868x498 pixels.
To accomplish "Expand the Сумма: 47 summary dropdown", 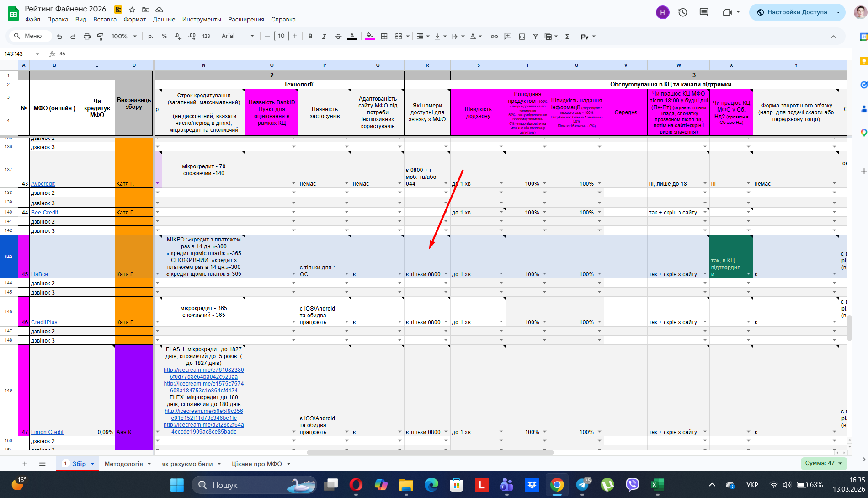I will click(x=824, y=463).
